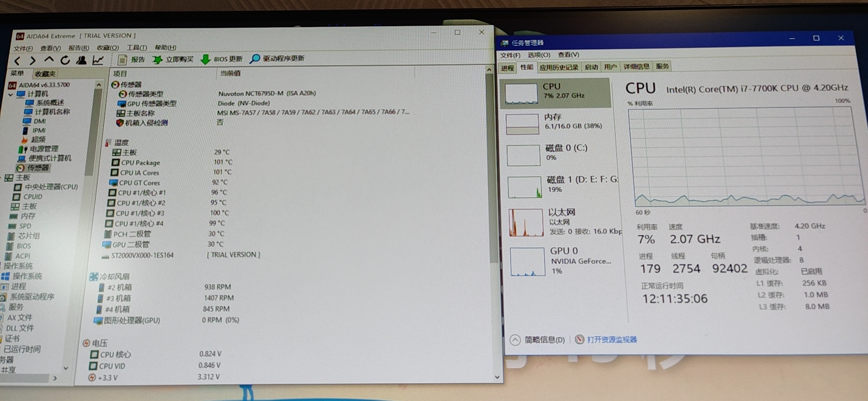Select 中央处理器(CPU) tree item
Image resolution: width=868 pixels, height=401 pixels.
[46, 187]
